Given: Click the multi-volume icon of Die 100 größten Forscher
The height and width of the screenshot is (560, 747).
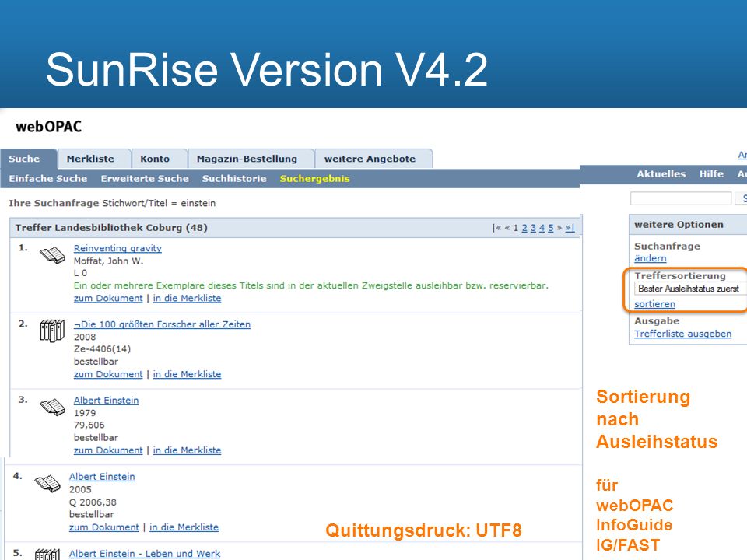Looking at the screenshot, I should point(52,331).
